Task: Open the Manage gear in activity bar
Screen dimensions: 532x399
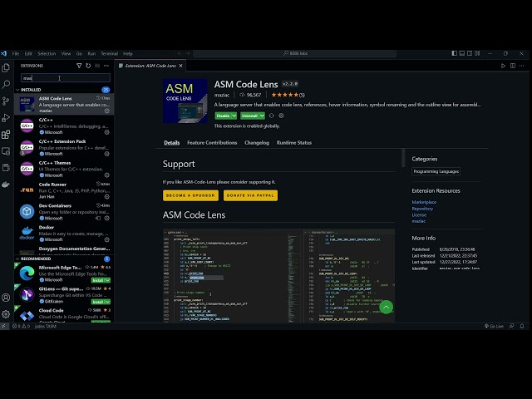Action: (x=6, y=314)
